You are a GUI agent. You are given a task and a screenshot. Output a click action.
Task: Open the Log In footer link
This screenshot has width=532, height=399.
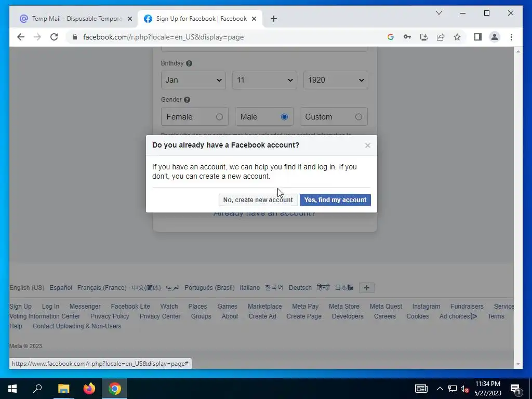point(50,307)
